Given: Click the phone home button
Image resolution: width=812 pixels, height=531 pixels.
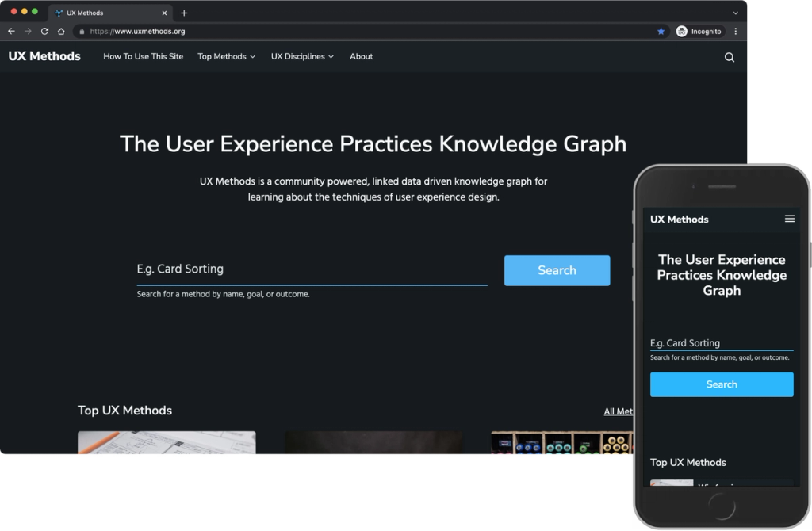Looking at the screenshot, I should pos(721,505).
